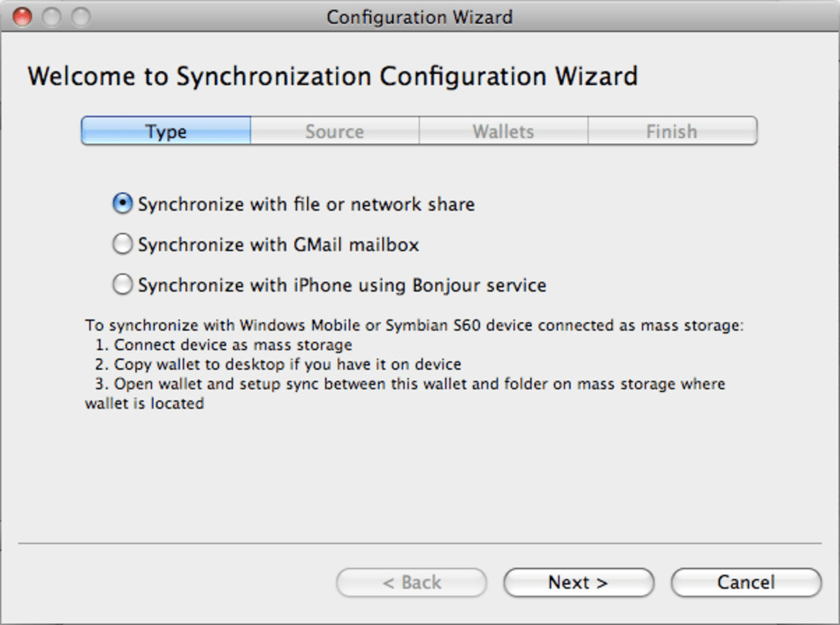Go to the Wallets step tab

[x=503, y=131]
